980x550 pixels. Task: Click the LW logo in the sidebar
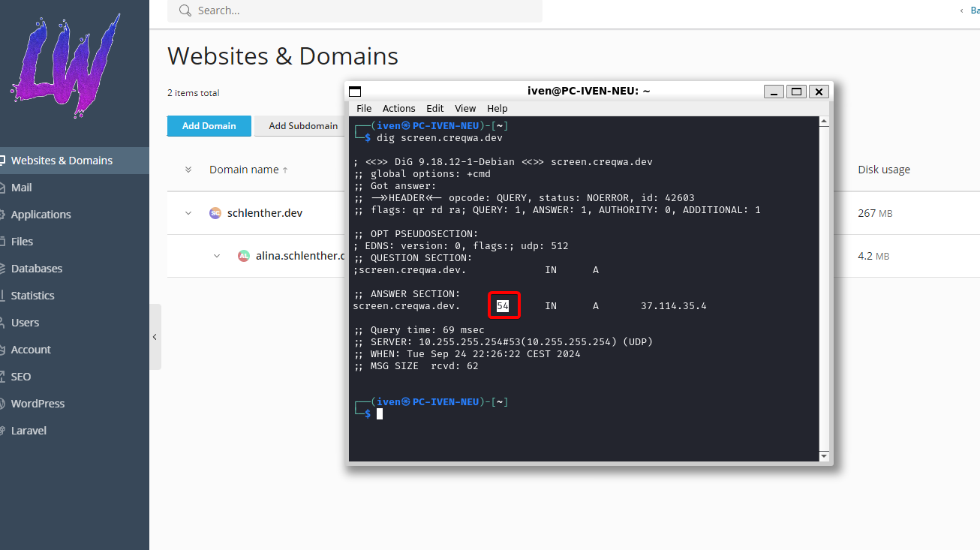click(66, 66)
